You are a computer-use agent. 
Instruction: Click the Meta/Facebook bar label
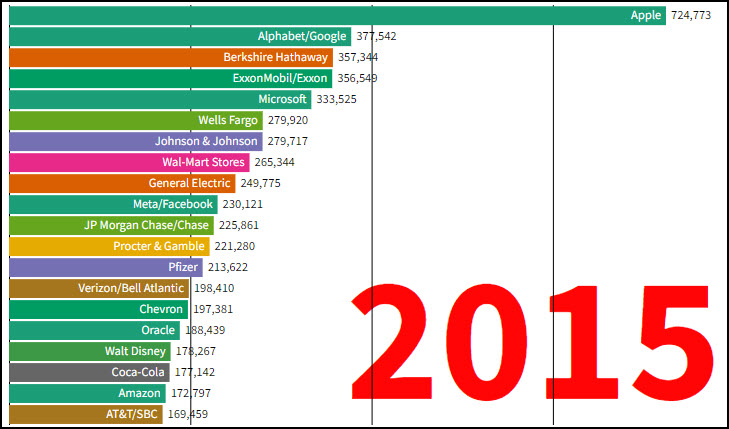[x=173, y=204]
